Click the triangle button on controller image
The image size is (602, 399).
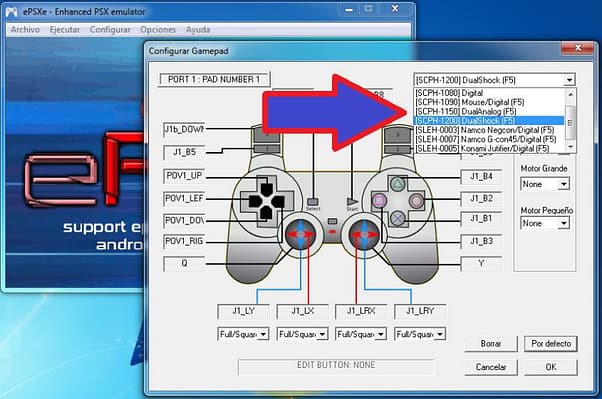coord(398,184)
